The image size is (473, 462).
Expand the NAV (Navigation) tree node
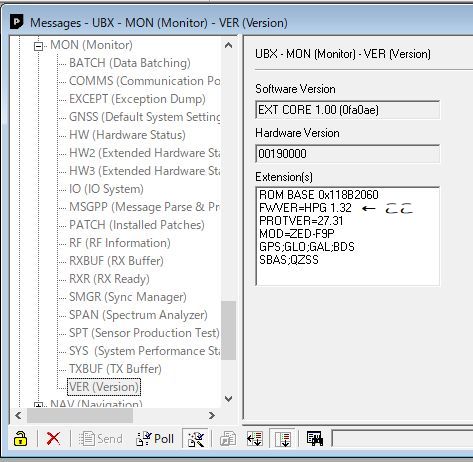(x=39, y=405)
